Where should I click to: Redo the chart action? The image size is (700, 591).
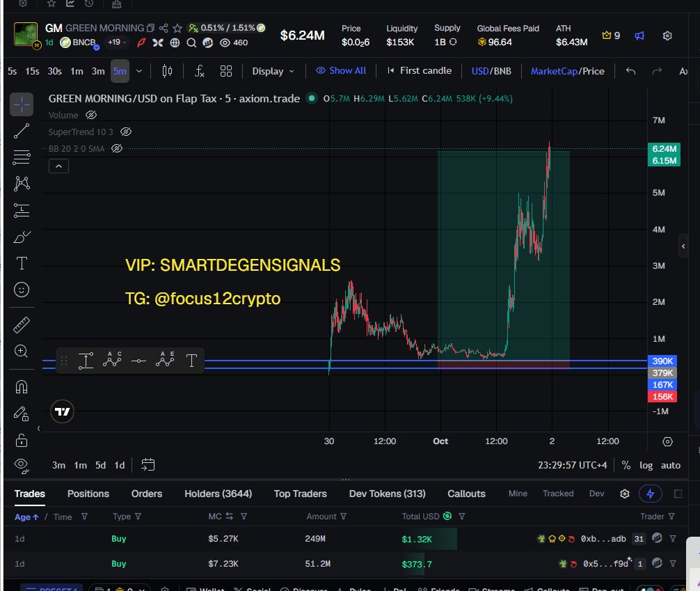pos(657,71)
